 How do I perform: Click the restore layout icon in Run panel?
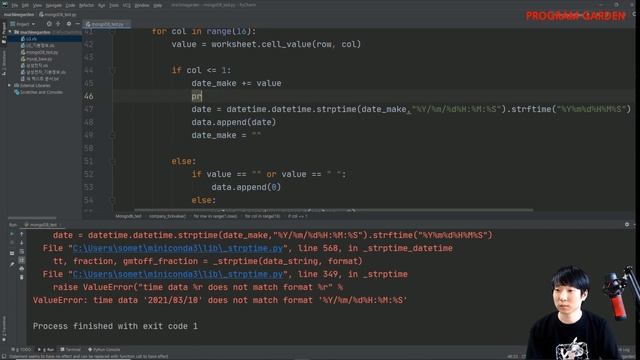click(12, 253)
